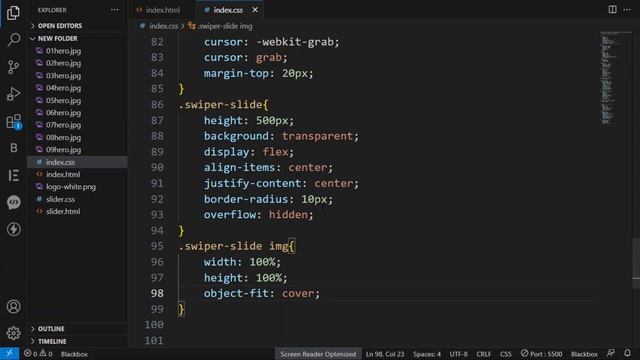Open 05hero.jpg in the explorer
The image size is (640, 360).
click(63, 100)
